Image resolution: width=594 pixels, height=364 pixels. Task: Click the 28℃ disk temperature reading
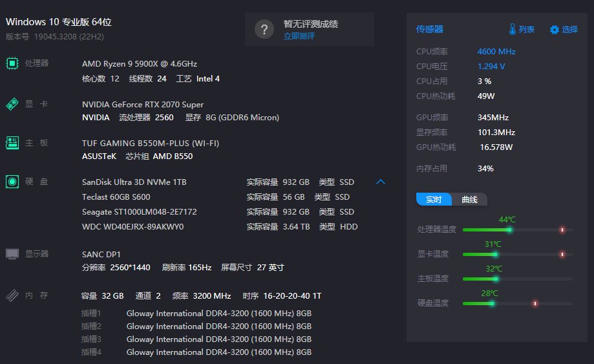(x=489, y=294)
